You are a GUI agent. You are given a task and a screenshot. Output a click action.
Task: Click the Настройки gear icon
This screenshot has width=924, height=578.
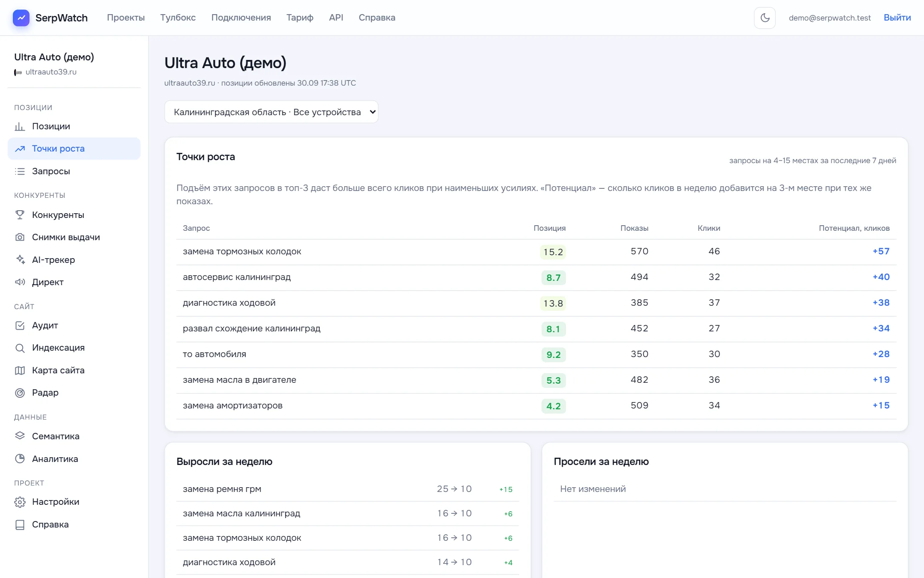(20, 502)
